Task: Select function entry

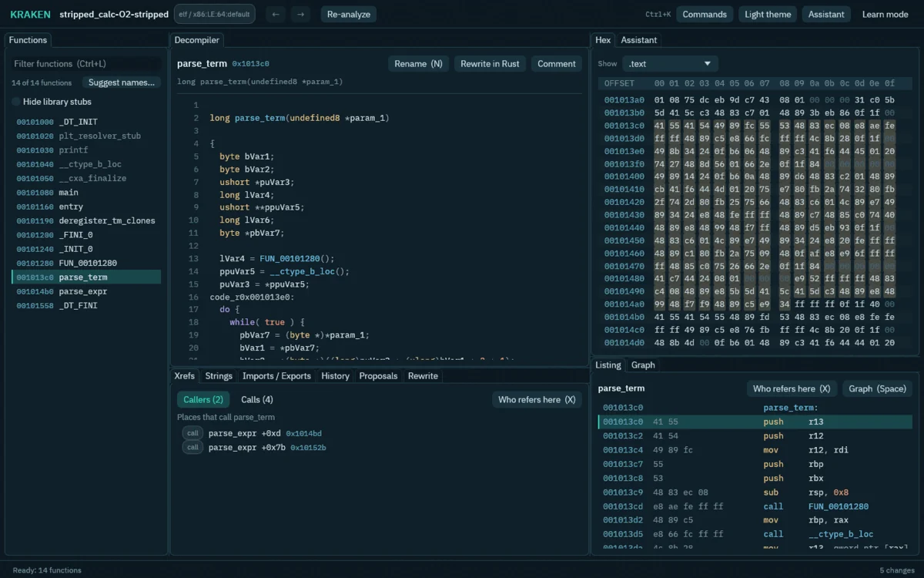Action: click(x=86, y=207)
